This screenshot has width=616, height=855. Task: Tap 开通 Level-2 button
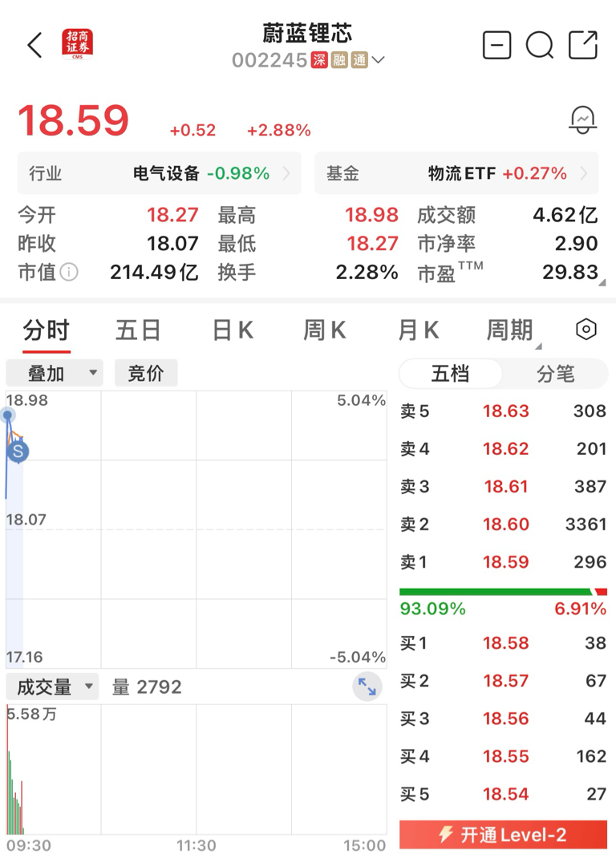[503, 835]
